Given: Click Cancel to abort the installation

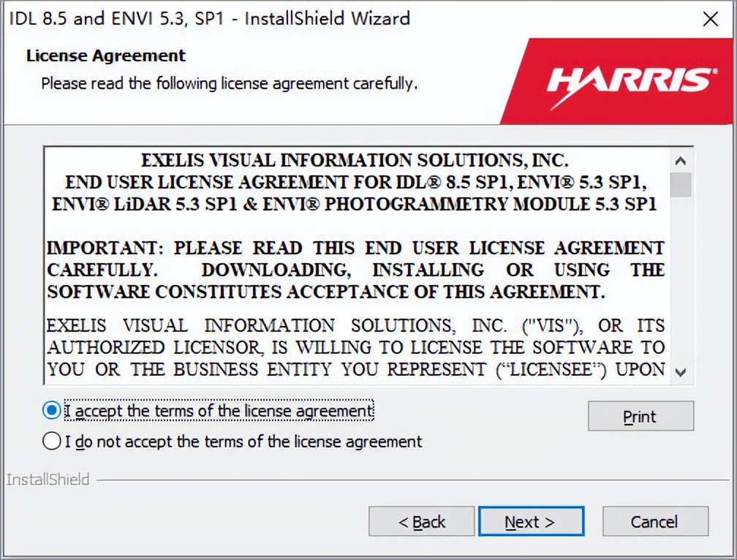Looking at the screenshot, I should click(654, 522).
